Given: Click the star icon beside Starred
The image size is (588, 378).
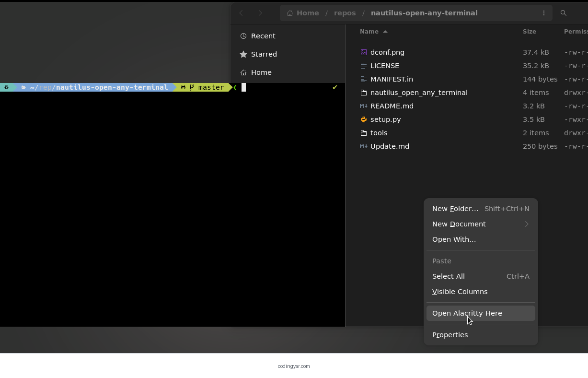Looking at the screenshot, I should pyautogui.click(x=243, y=54).
